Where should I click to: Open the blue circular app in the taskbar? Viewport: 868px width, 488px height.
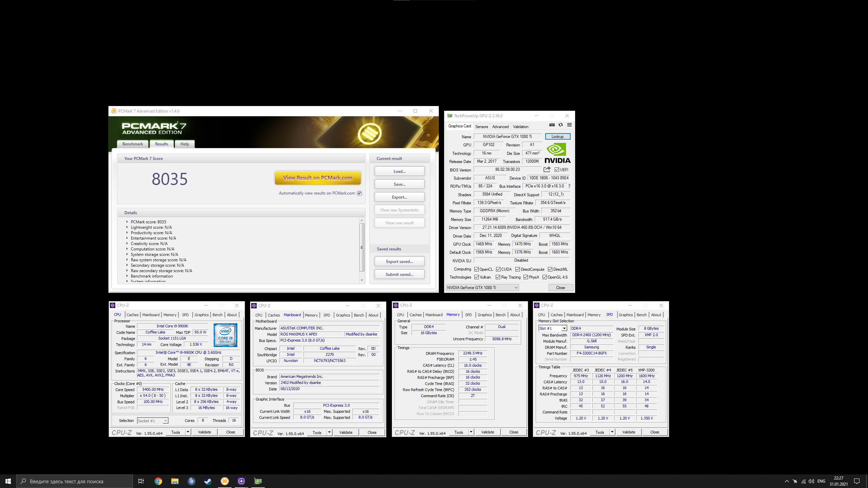click(x=191, y=481)
